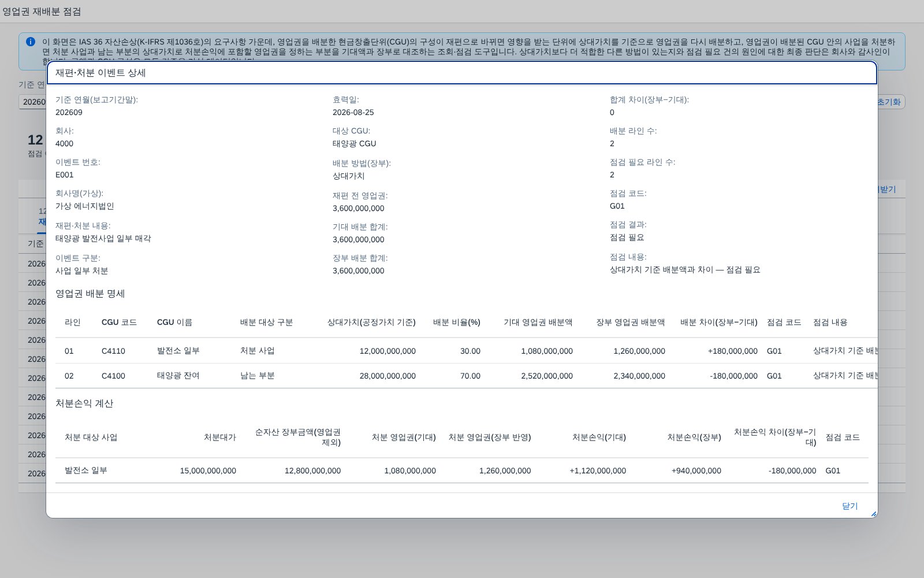The image size is (924, 578).
Task: Click the allocation difference +180,000,000
Action: [733, 351]
